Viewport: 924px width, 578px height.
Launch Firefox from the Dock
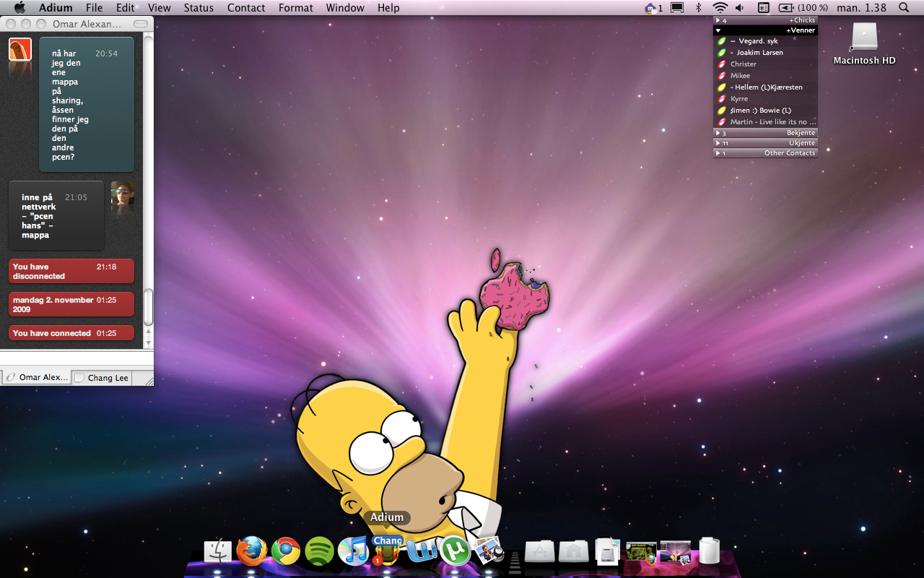[251, 551]
